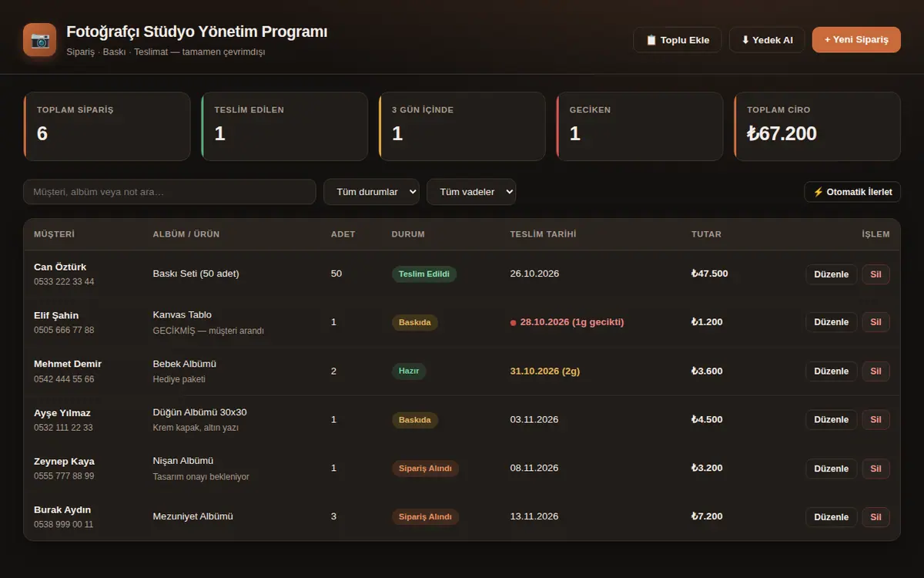
Task: Click the camera logo icon in header
Action: [39, 39]
